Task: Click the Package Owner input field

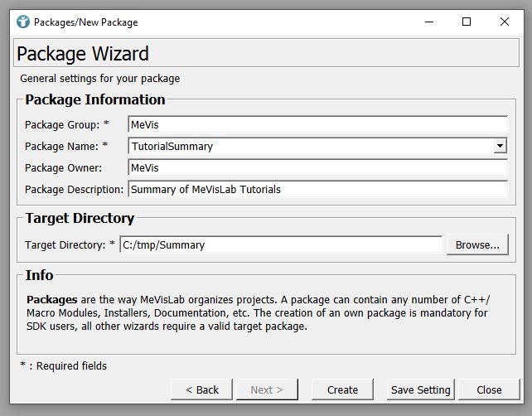Action: (x=317, y=167)
